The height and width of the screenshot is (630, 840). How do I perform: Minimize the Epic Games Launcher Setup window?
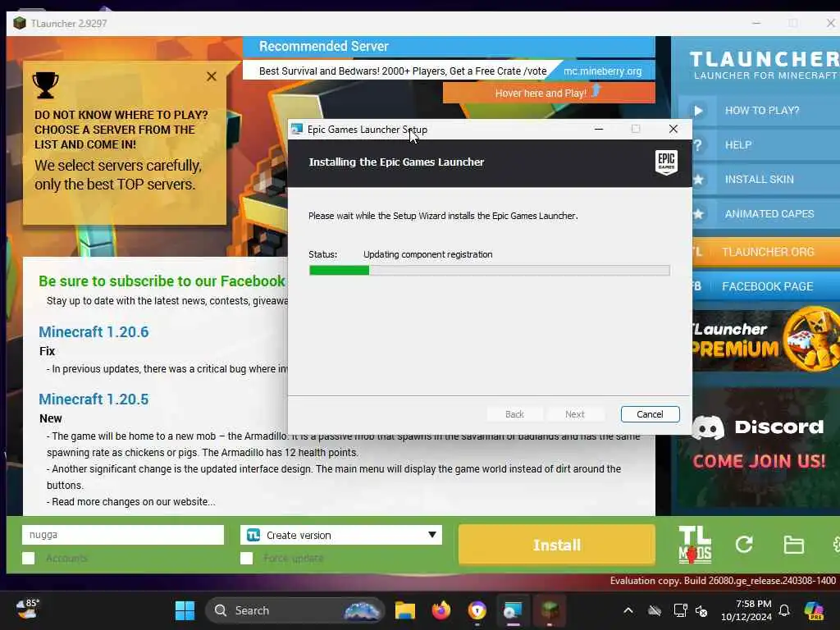pyautogui.click(x=599, y=129)
